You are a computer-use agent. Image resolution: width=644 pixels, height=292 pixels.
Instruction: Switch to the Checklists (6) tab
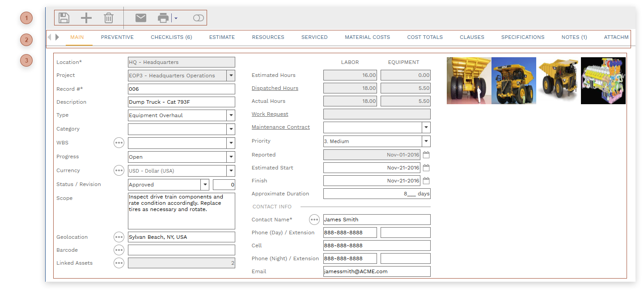pos(171,37)
